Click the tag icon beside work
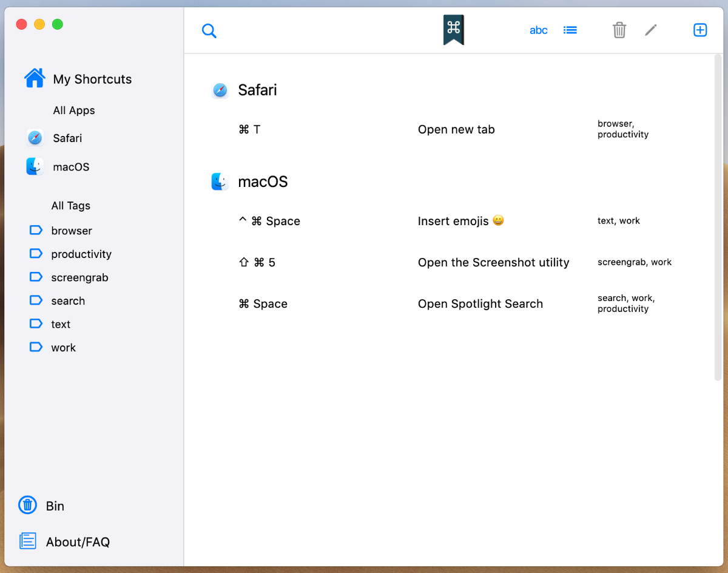 pos(36,347)
